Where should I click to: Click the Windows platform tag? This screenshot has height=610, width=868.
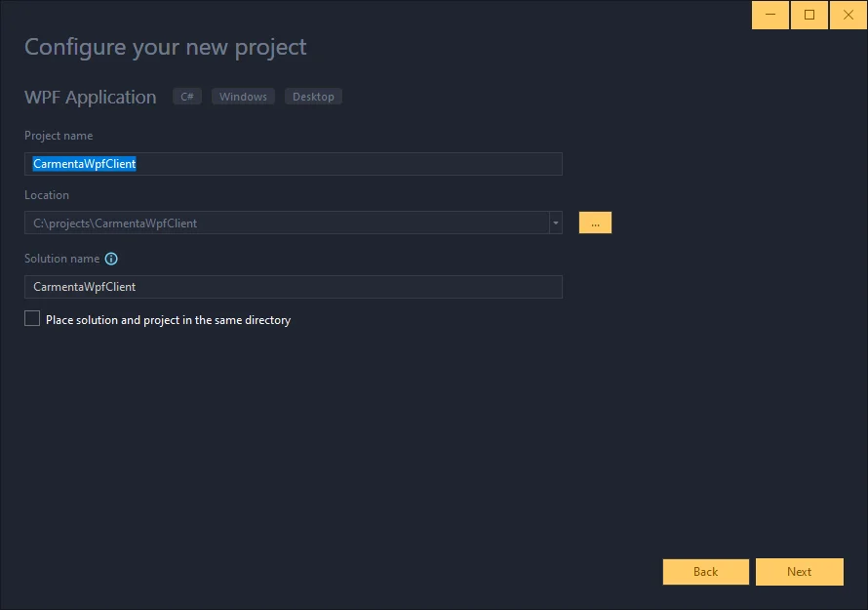[243, 97]
